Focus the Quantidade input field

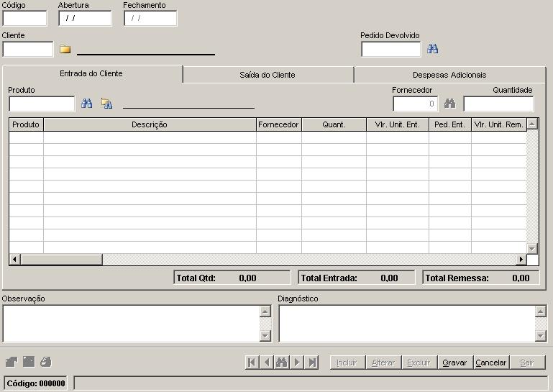(x=498, y=104)
